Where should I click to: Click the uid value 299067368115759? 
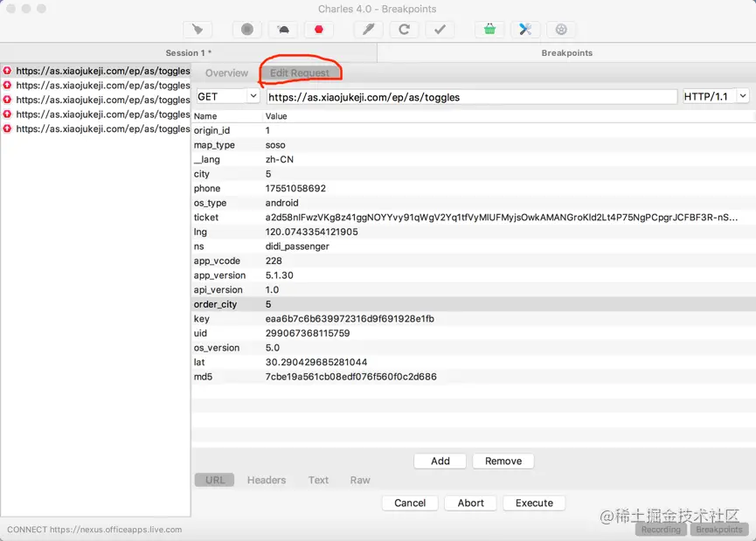coord(308,333)
